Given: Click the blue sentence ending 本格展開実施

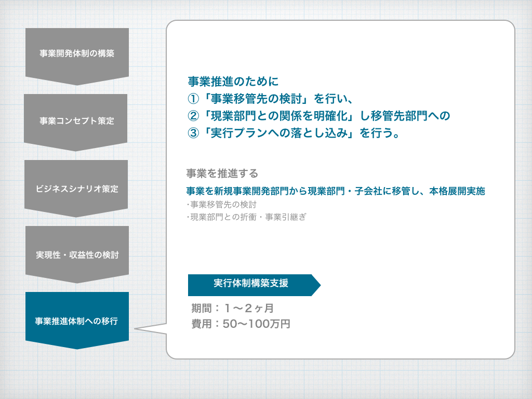Looking at the screenshot, I should tap(336, 191).
